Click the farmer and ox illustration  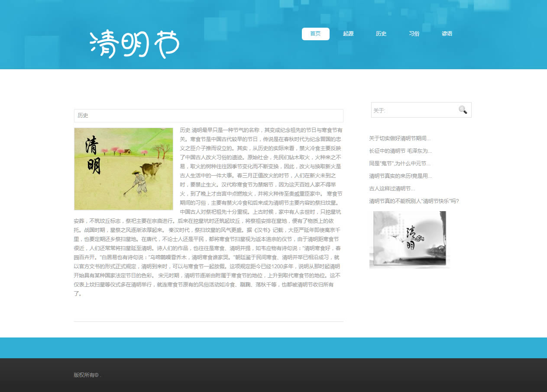[123, 169]
